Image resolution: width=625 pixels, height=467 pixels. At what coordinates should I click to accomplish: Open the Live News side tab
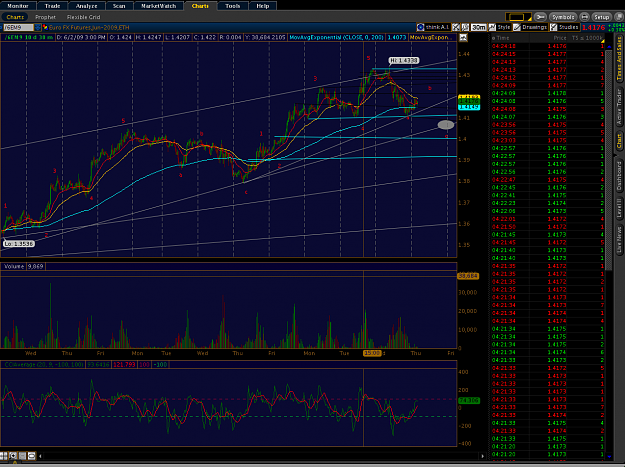point(619,240)
